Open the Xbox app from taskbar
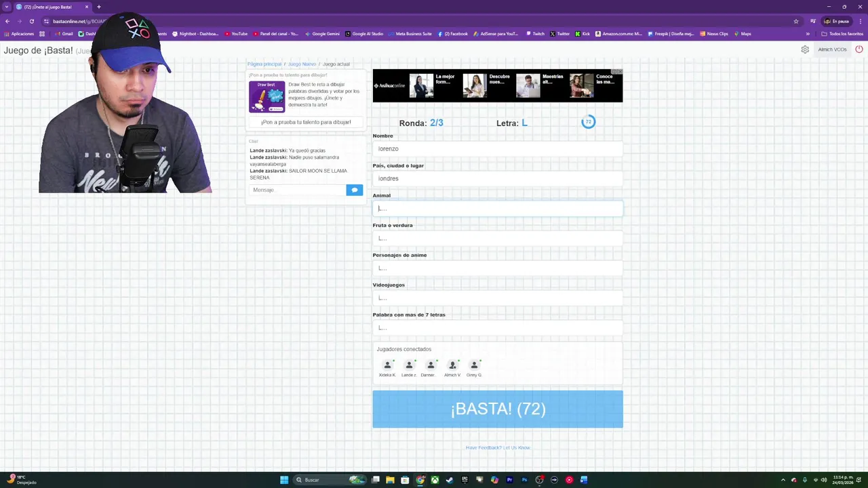Image resolution: width=868 pixels, height=488 pixels. (435, 480)
